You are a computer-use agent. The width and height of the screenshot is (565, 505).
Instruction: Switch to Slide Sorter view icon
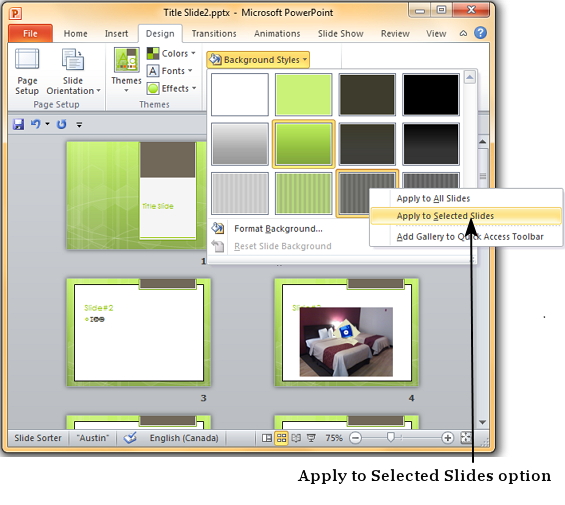tap(281, 438)
